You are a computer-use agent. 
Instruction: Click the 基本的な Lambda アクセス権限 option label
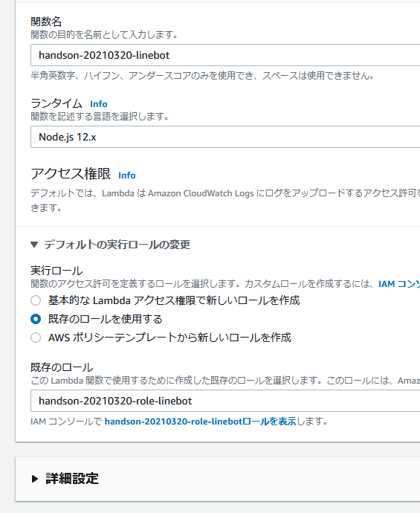click(174, 300)
